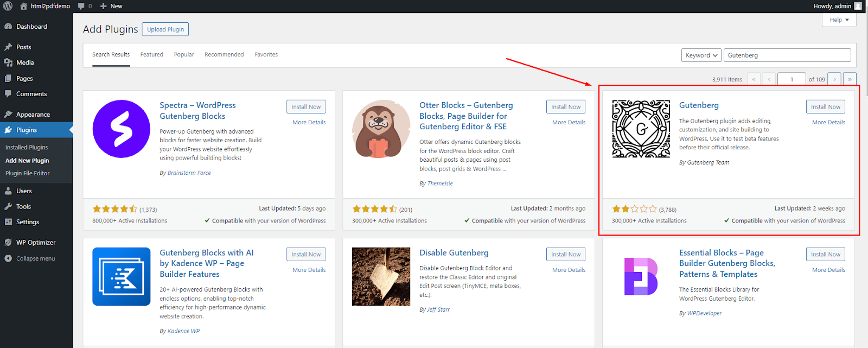868x348 pixels.
Task: Jump to last results page
Action: [x=850, y=79]
